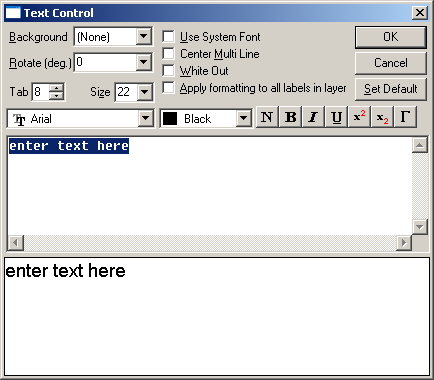Toggle bold formatting button
The height and width of the screenshot is (380, 434).
(x=290, y=117)
